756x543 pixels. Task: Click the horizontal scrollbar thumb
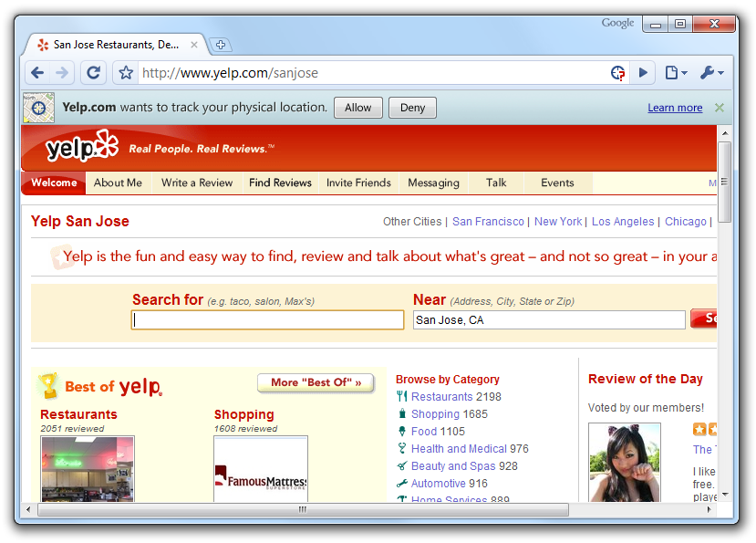point(304,509)
